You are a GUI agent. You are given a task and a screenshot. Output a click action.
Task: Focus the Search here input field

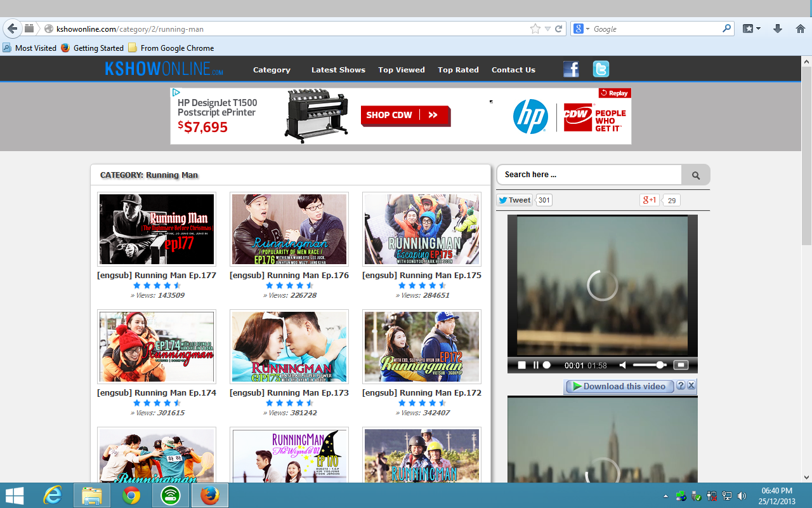pos(590,175)
